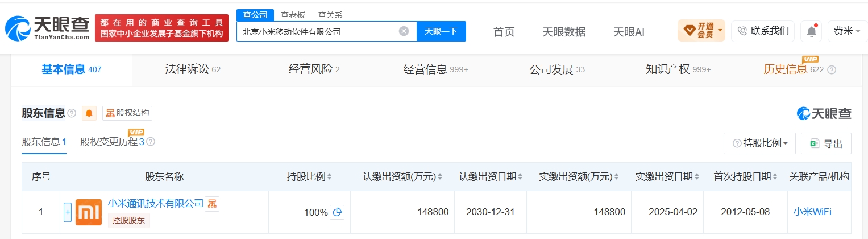Click the 股东名称 column header
The image size is (868, 239).
point(164,176)
